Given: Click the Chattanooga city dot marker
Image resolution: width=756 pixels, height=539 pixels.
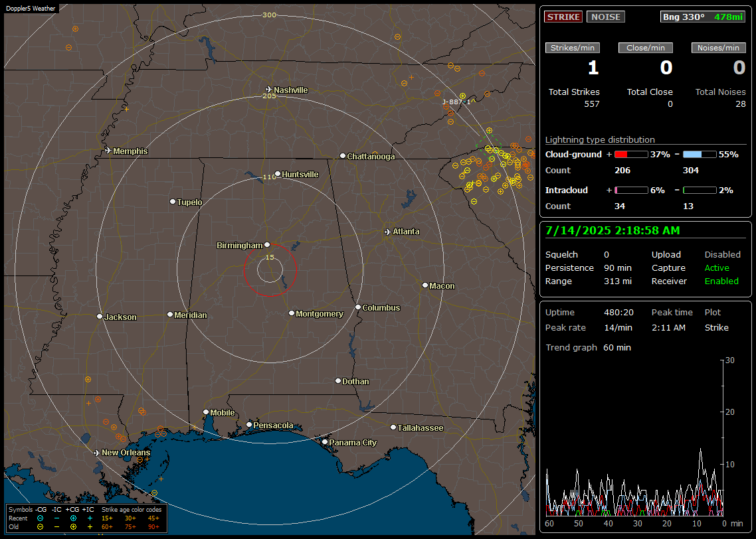Looking at the screenshot, I should pyautogui.click(x=343, y=156).
